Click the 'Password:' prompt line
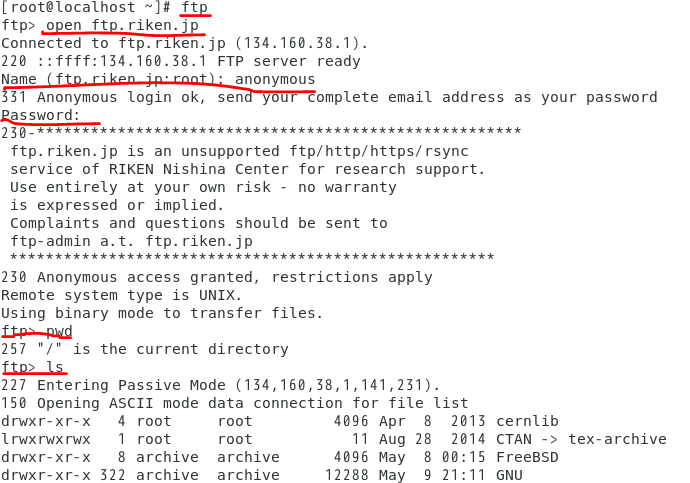Viewport: 690px width, 483px height. pos(40,115)
